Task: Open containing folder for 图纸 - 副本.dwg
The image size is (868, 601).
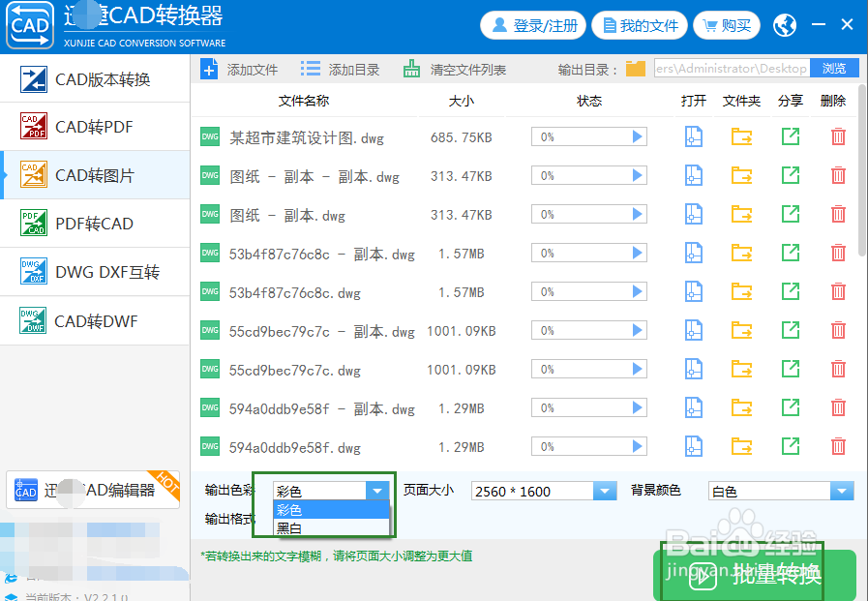Action: [741, 214]
